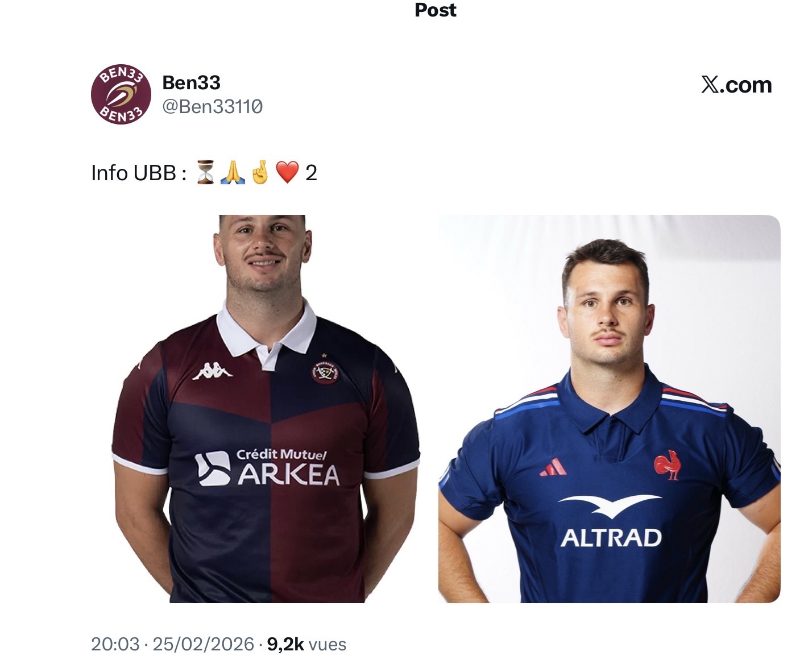Click the crossed fingers emoji
The image size is (804, 672).
[260, 172]
